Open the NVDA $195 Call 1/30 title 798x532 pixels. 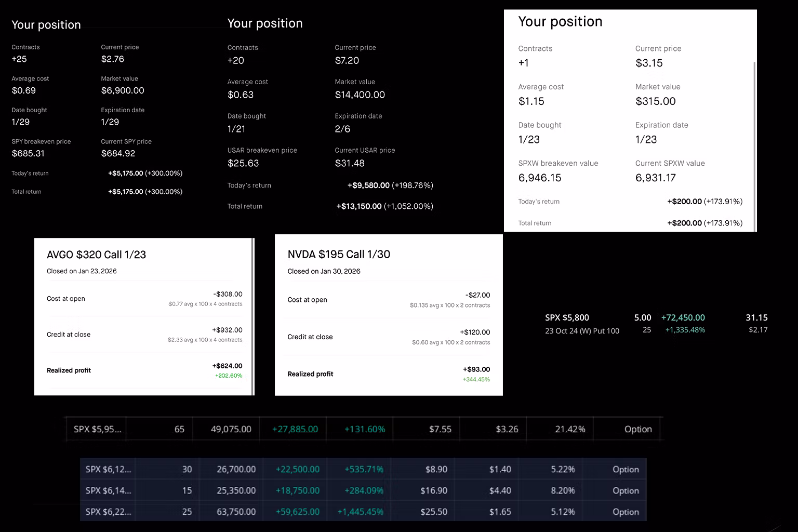pyautogui.click(x=339, y=254)
